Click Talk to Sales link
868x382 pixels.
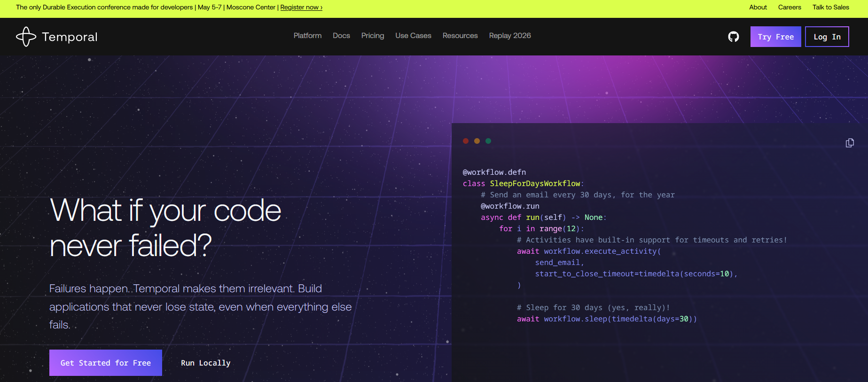(x=830, y=8)
